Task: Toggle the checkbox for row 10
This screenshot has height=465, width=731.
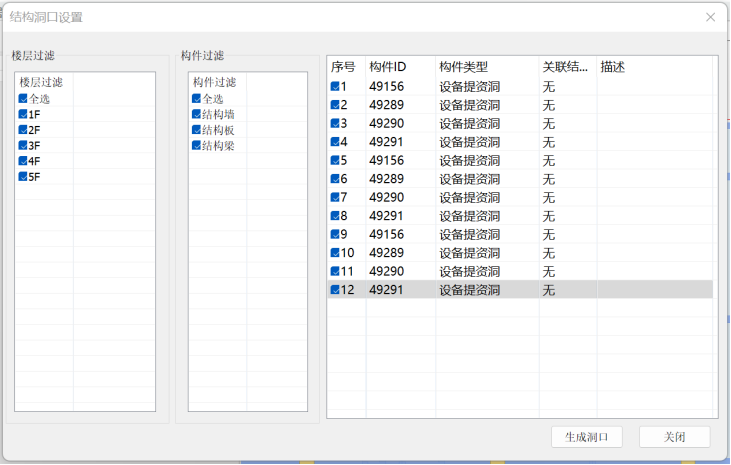Action: pyautogui.click(x=335, y=253)
